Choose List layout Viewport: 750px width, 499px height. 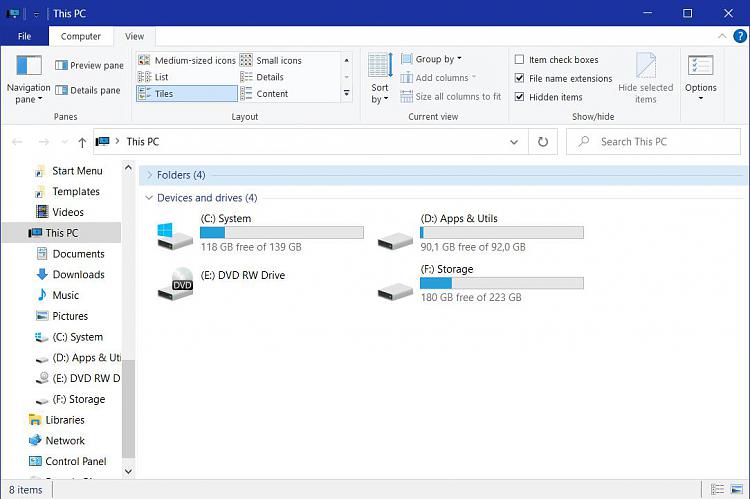pos(153,77)
